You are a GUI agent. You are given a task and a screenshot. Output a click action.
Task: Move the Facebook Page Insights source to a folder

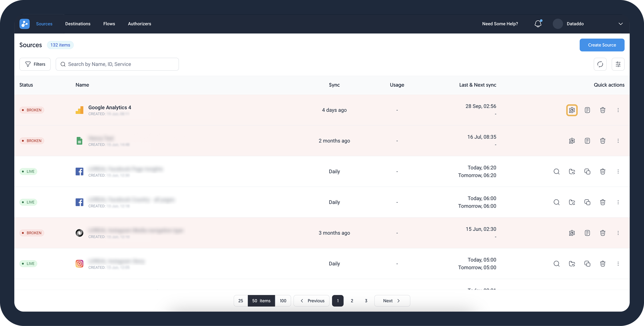pos(572,171)
